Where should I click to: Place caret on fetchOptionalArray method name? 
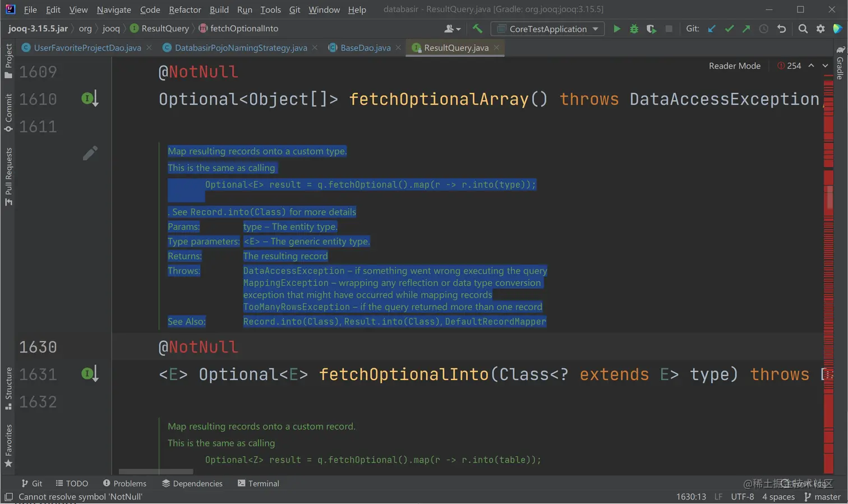click(x=439, y=99)
